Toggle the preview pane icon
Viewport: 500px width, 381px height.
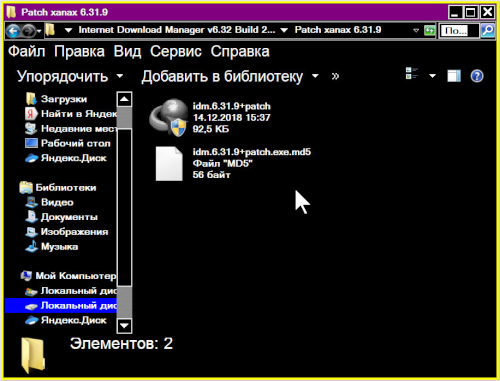pyautogui.click(x=454, y=76)
